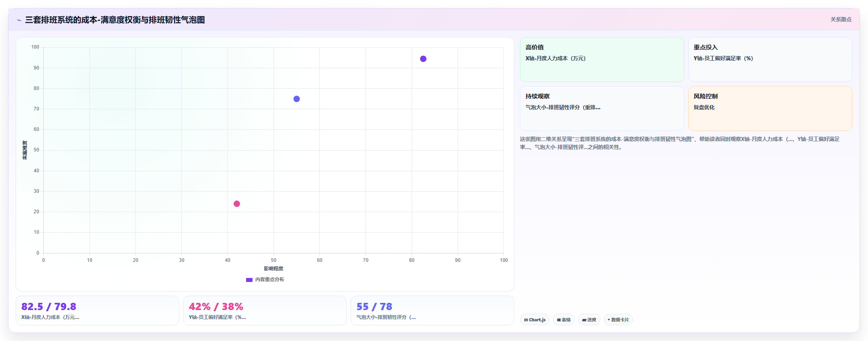This screenshot has height=341, width=868.
Task: Toggle the 内容重点分布 legend item
Action: coord(265,280)
